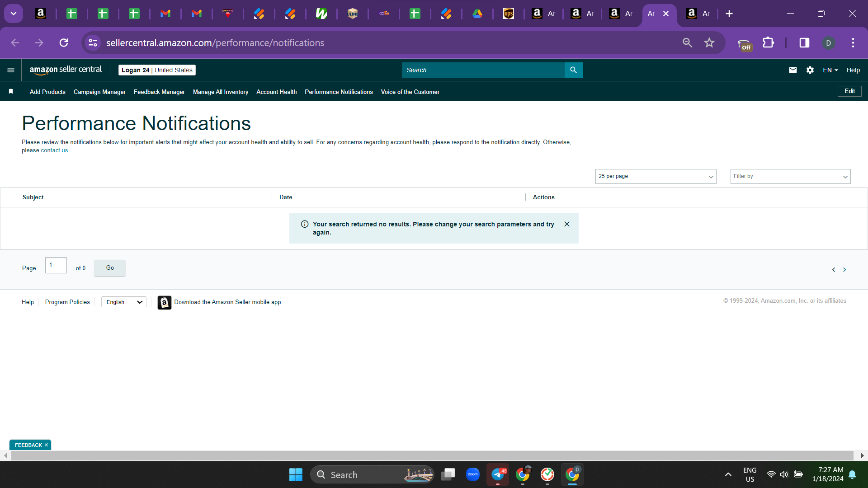The image size is (868, 488).
Task: Open Chrome three-dot menu
Action: click(x=853, y=43)
